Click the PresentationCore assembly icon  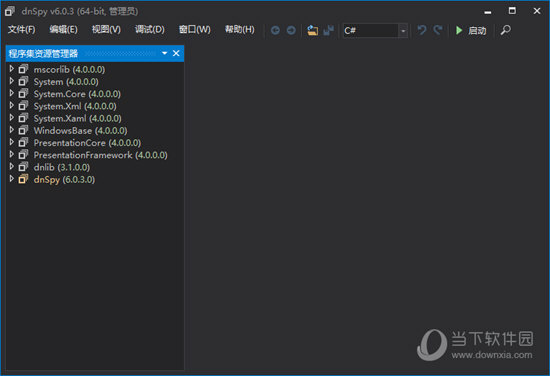[x=23, y=142]
